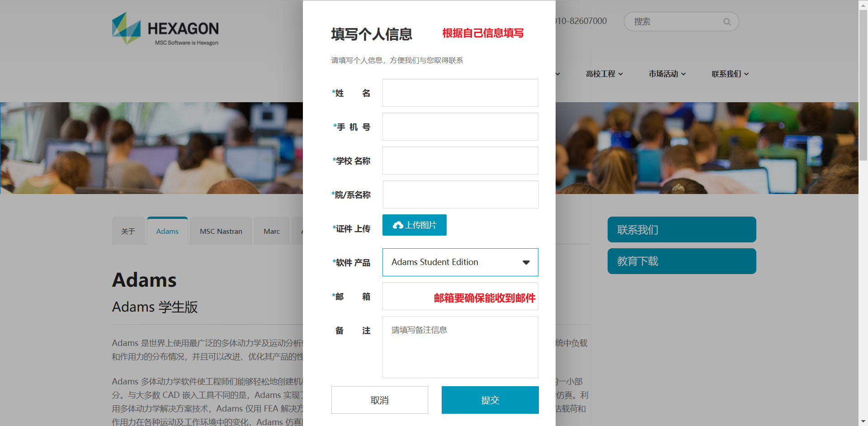This screenshot has width=868, height=426.
Task: Select the 关于 tab
Action: (x=128, y=231)
